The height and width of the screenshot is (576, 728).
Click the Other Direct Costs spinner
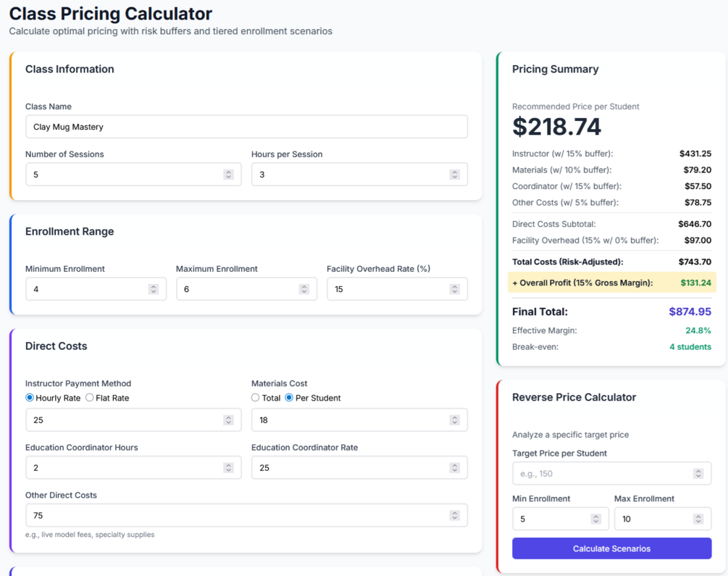[x=454, y=516]
